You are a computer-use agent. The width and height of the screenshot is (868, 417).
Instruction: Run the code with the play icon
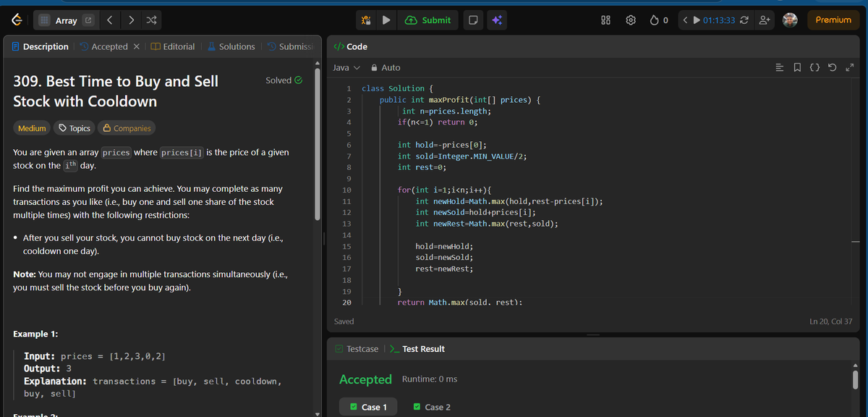pyautogui.click(x=387, y=20)
